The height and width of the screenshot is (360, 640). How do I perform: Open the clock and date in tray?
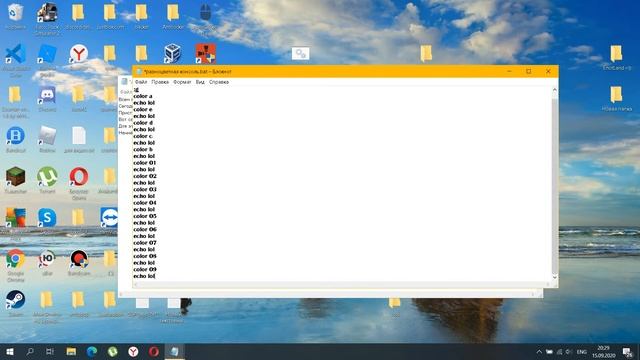coord(604,352)
